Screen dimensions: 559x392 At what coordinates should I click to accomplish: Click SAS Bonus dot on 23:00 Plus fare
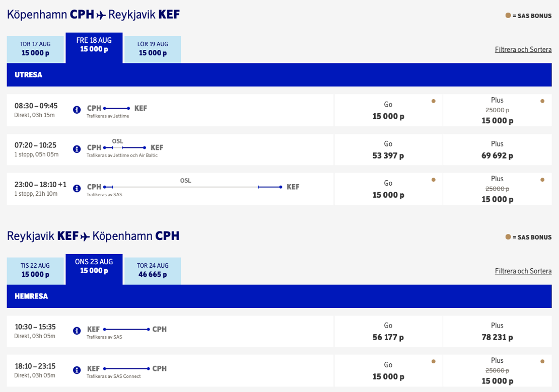(542, 180)
